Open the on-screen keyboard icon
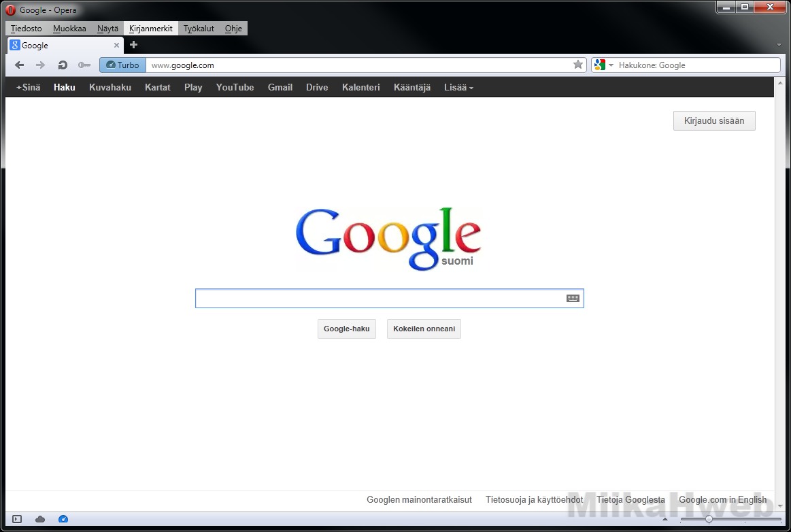This screenshot has height=532, width=791. pos(573,298)
